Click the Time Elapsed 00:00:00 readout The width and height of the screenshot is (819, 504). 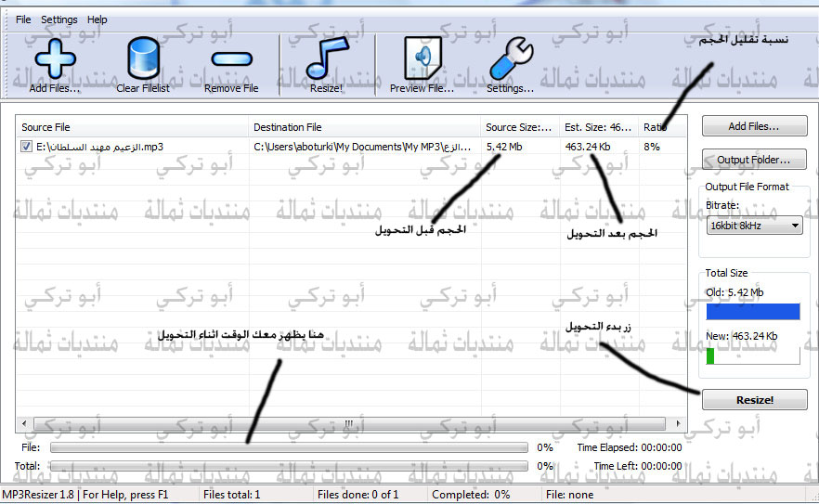point(629,447)
